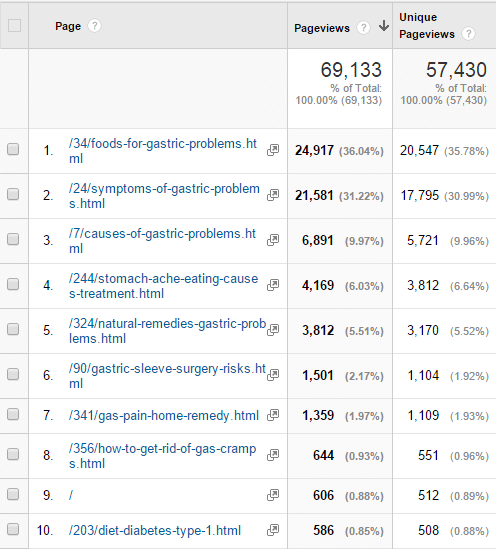
Task: Open /244/stomach-ache-eating-causes-treatment.html link
Action: [x=163, y=286]
